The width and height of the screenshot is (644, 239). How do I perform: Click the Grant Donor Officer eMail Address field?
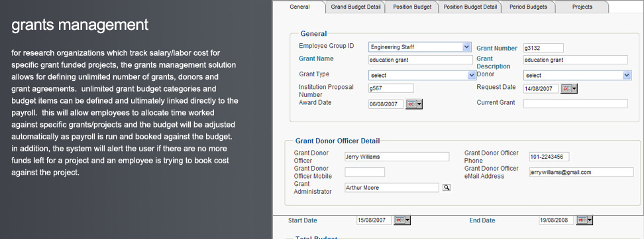pyautogui.click(x=581, y=172)
